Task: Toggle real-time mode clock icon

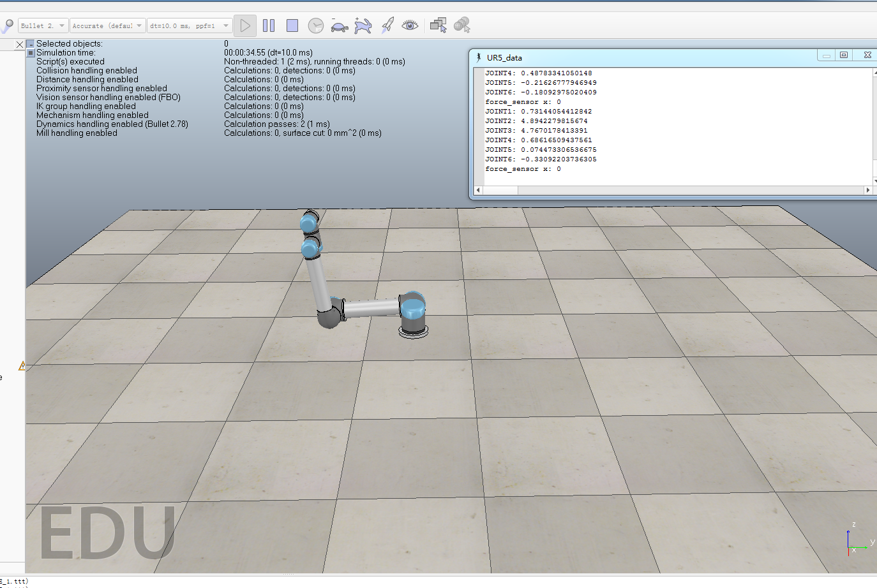Action: click(x=316, y=26)
